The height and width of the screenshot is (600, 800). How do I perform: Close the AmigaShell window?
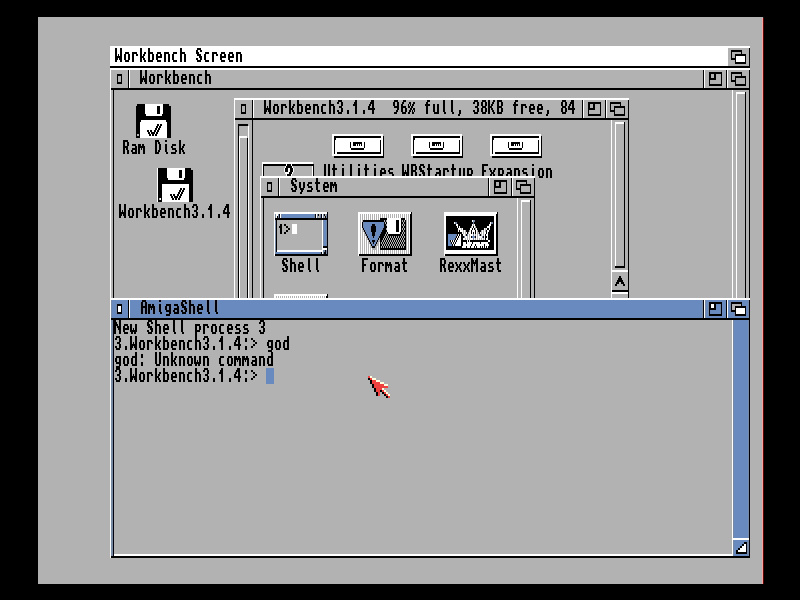click(120, 309)
